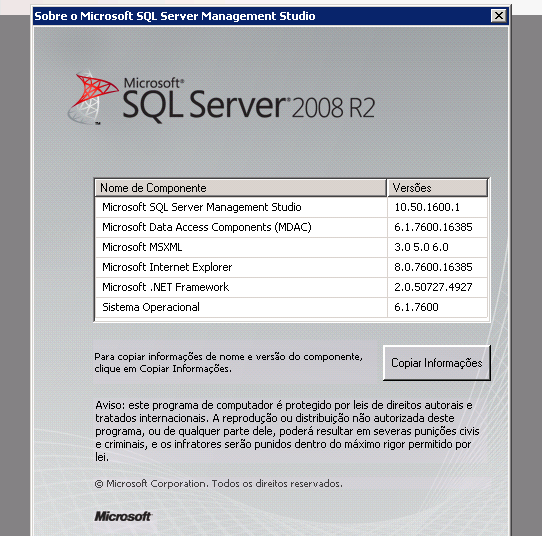Click the version cell 3.0 5.0 6.0
The image size is (542, 536).
(x=421, y=247)
